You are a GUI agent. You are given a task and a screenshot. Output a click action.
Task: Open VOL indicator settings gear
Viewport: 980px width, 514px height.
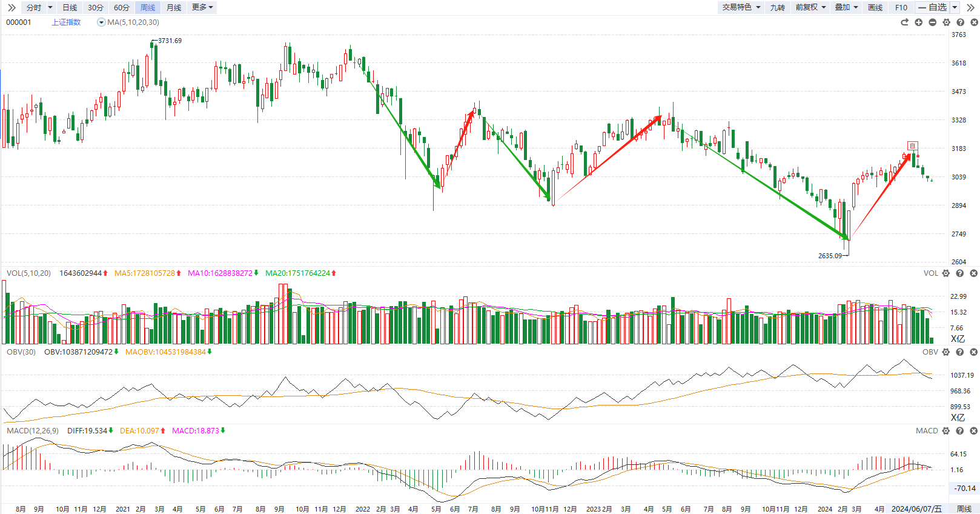tap(946, 273)
